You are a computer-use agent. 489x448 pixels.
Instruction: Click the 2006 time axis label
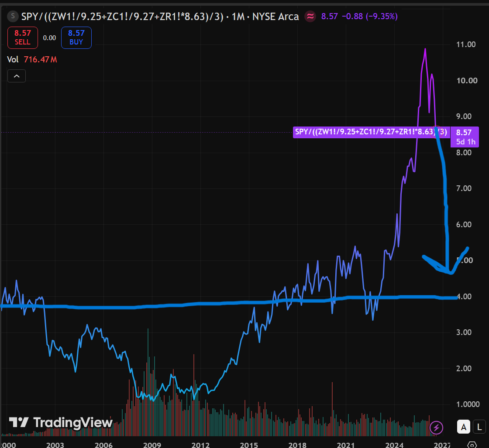pyautogui.click(x=103, y=445)
